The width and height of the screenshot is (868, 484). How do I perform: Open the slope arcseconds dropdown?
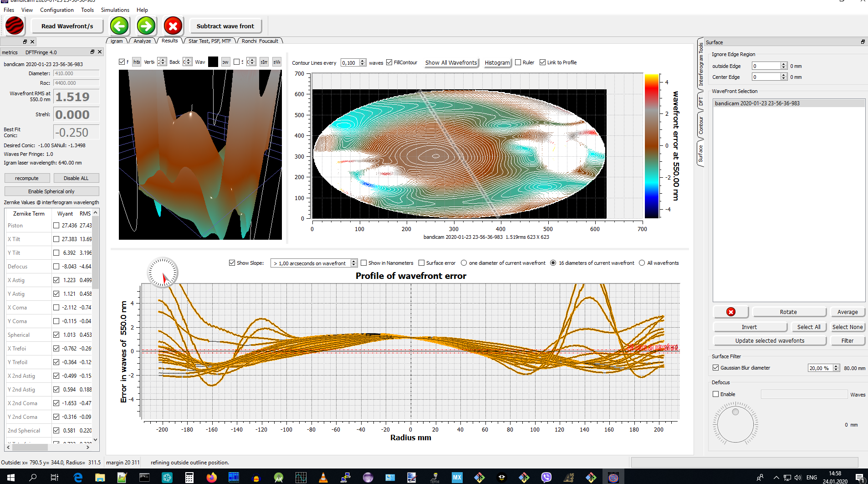point(353,263)
